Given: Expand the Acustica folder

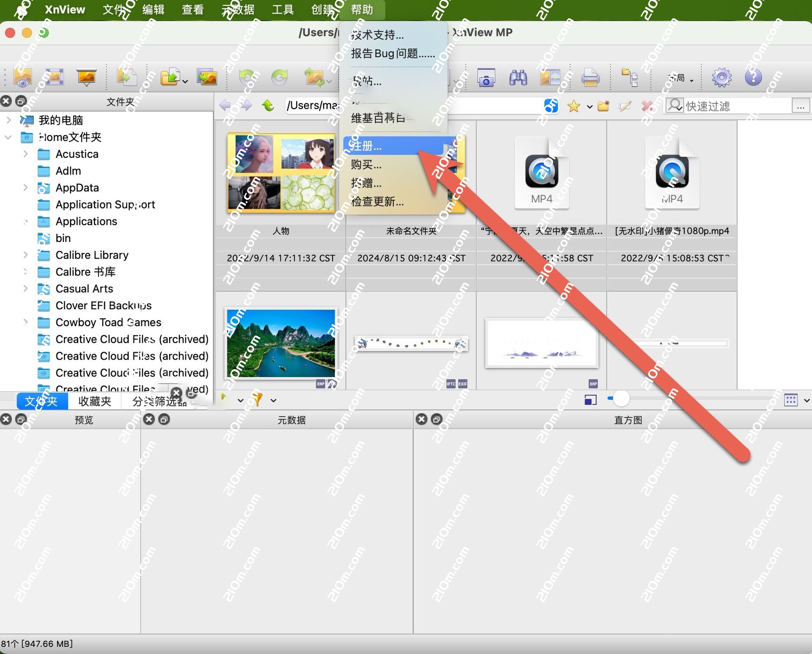Looking at the screenshot, I should 25,154.
